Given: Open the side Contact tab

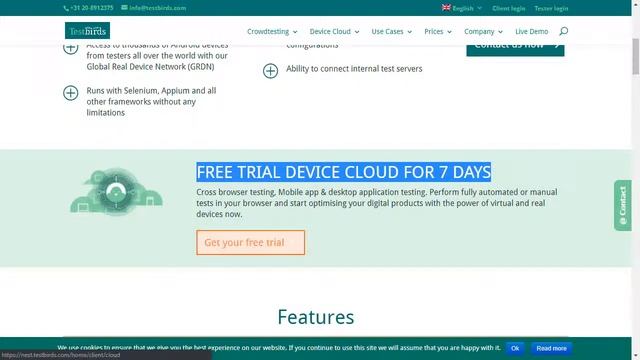Looking at the screenshot, I should [622, 205].
